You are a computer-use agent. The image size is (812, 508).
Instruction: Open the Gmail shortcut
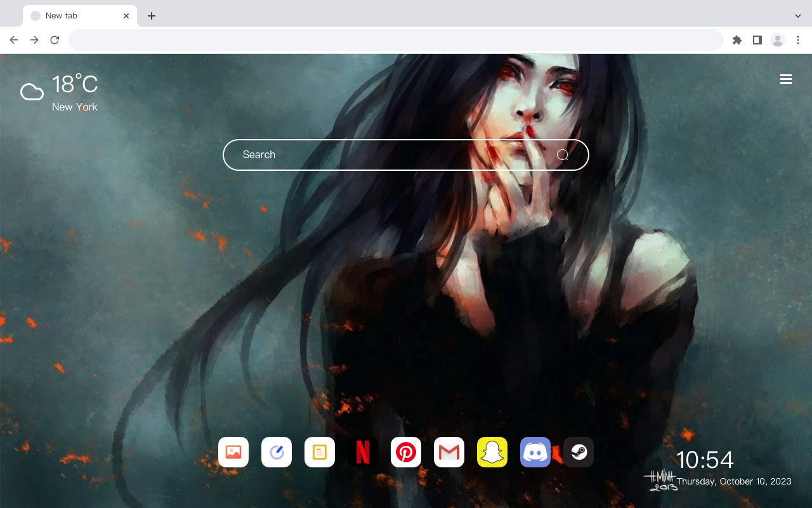click(x=449, y=452)
